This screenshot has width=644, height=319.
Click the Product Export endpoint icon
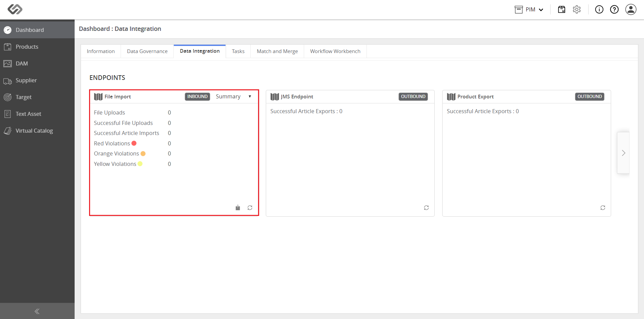[x=451, y=97]
